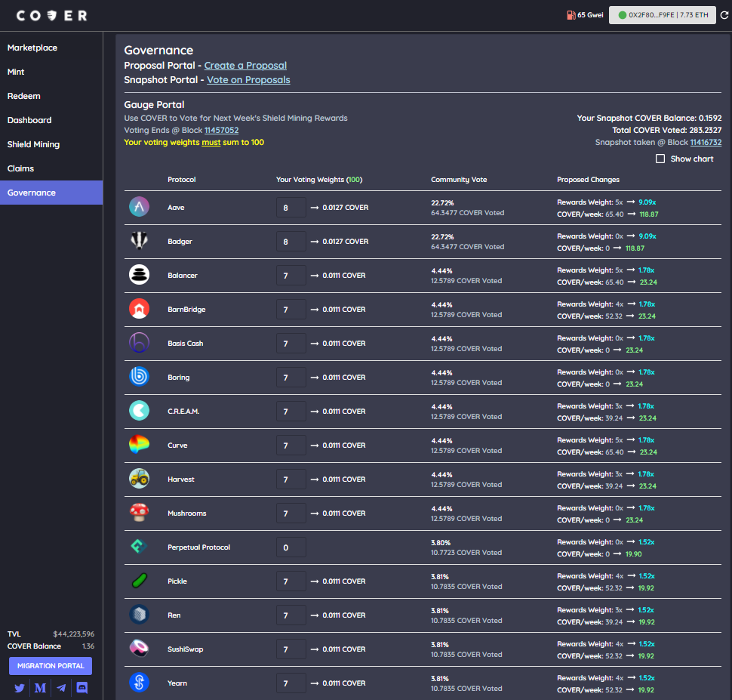Open the Discord link icon

tap(82, 688)
